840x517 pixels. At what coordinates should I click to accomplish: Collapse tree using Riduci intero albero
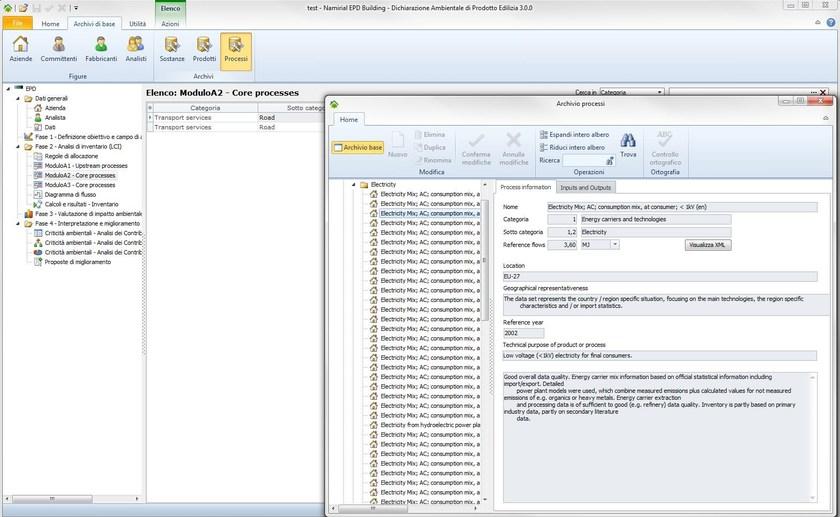coord(571,147)
